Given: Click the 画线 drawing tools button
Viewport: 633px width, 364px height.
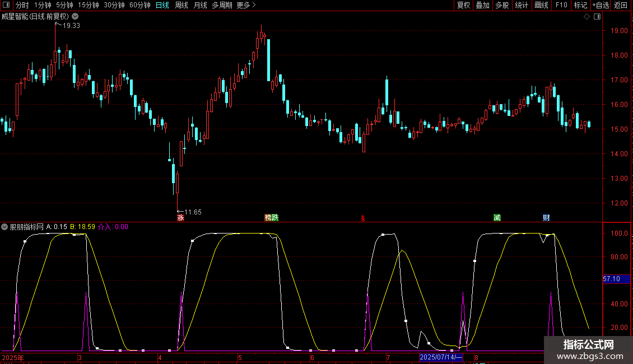Looking at the screenshot, I should pos(541,5).
